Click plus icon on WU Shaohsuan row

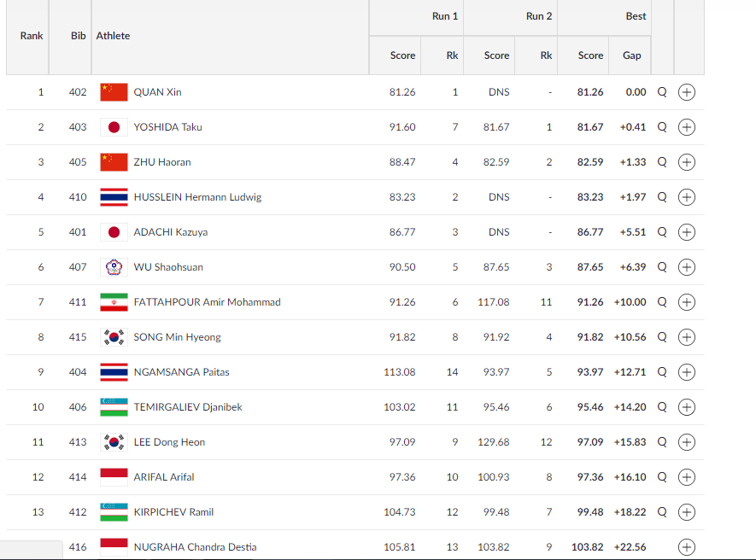(x=687, y=267)
